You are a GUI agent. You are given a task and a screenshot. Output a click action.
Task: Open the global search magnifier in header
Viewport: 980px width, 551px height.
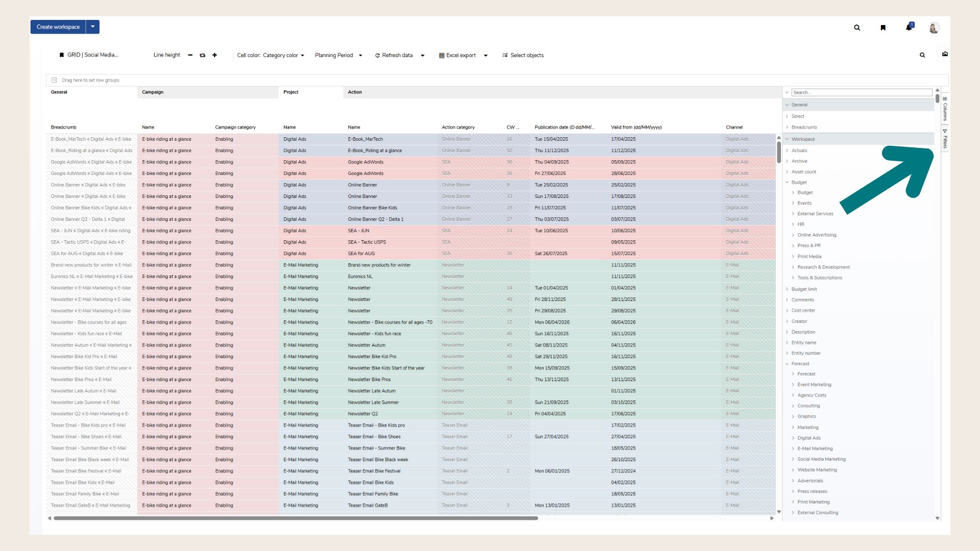point(857,28)
